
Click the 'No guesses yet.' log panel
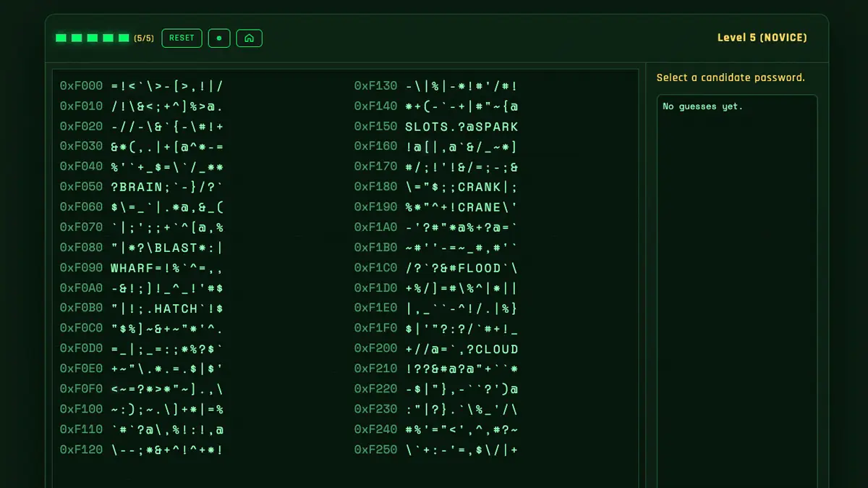(x=736, y=290)
